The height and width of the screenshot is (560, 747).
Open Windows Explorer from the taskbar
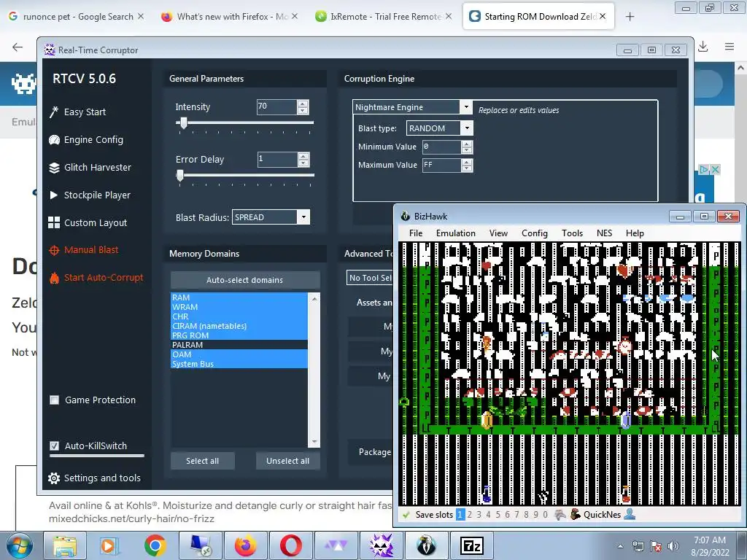tap(65, 545)
